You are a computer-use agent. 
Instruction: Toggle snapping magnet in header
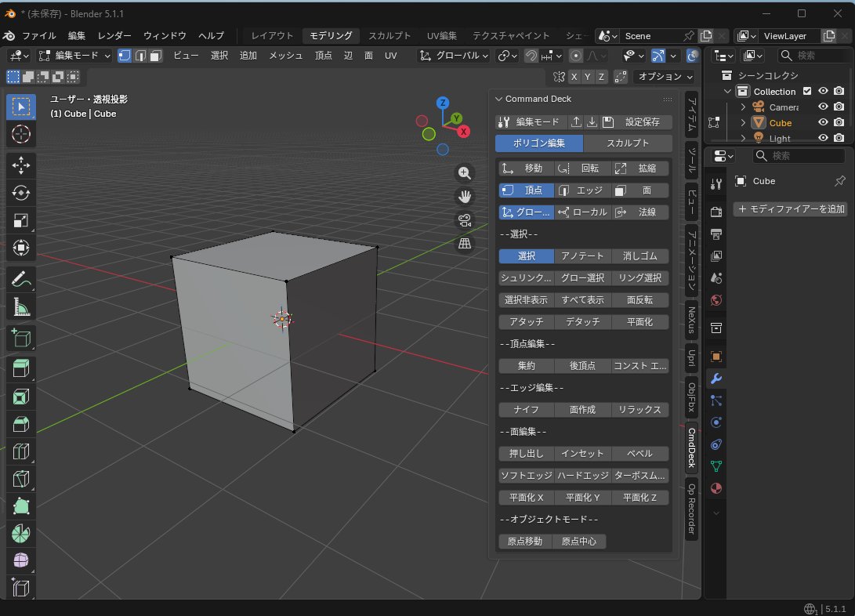pyautogui.click(x=531, y=56)
